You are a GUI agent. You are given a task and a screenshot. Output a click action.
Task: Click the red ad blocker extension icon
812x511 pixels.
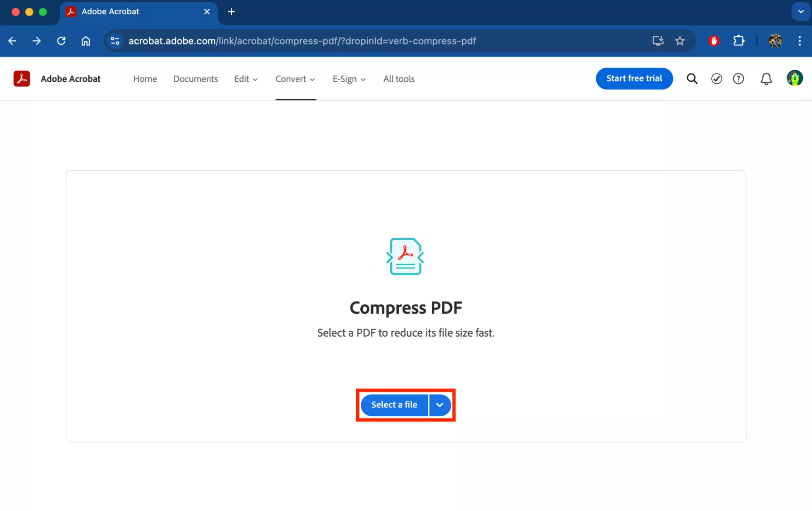pyautogui.click(x=714, y=41)
